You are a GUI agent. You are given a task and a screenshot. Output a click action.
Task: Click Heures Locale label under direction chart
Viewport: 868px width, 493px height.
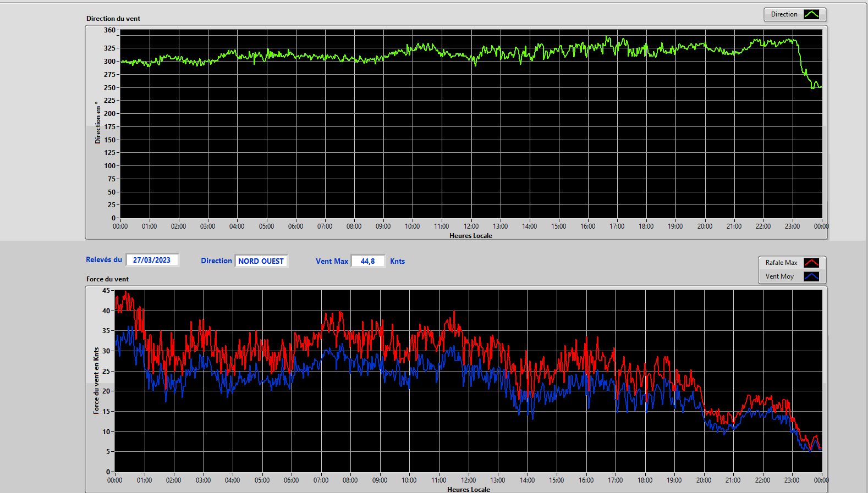pyautogui.click(x=471, y=236)
